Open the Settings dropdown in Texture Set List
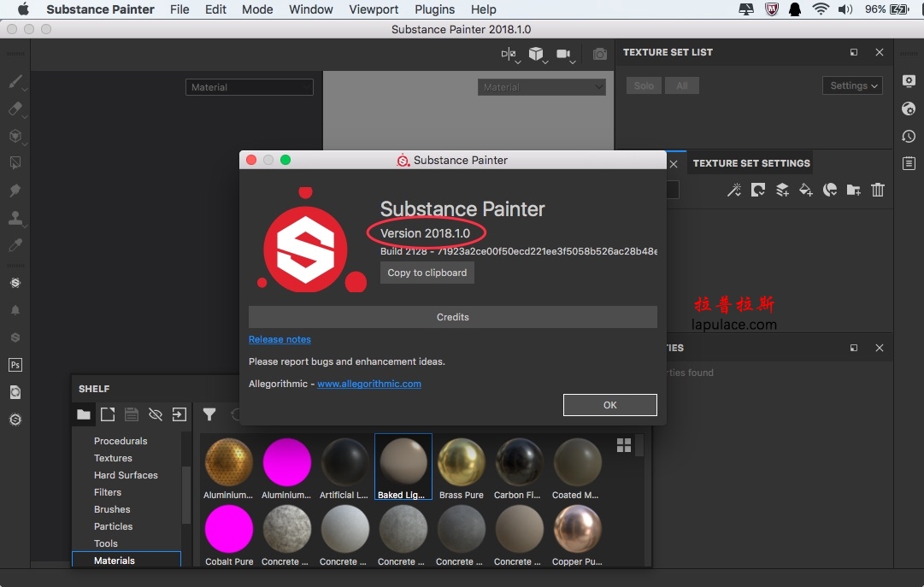Image resolution: width=924 pixels, height=587 pixels. pyautogui.click(x=853, y=85)
